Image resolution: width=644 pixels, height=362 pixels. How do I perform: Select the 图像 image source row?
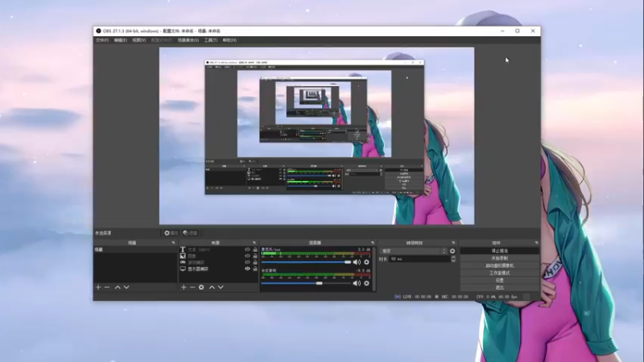[x=218, y=256]
